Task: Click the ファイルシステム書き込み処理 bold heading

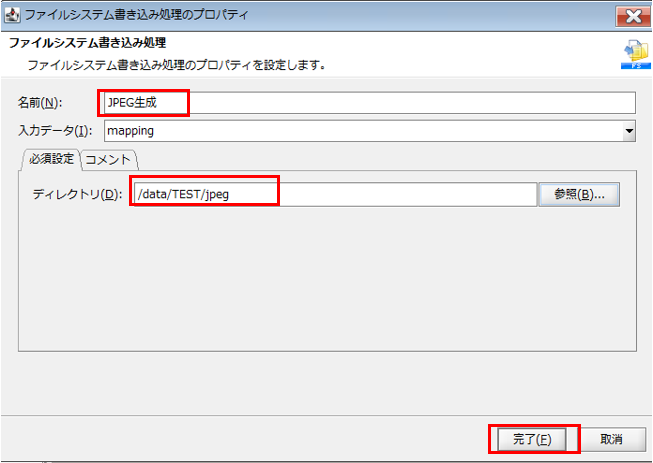Action: pos(88,42)
